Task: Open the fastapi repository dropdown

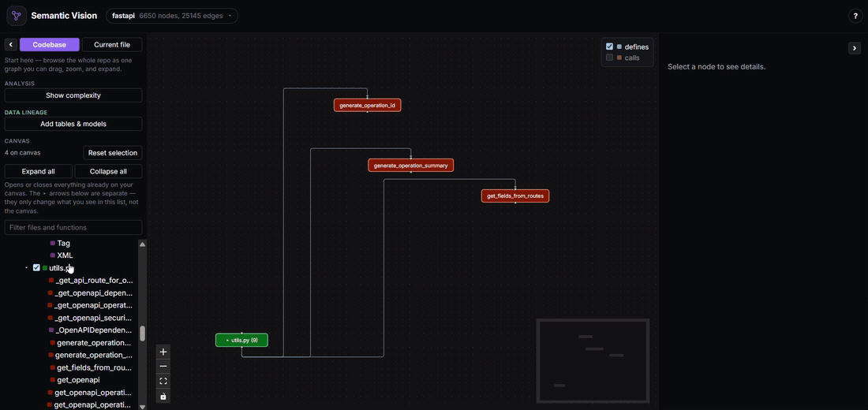Action: pyautogui.click(x=172, y=16)
